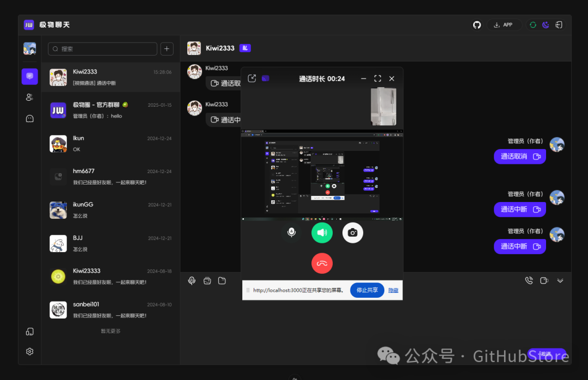Click the 发送 send button
The image size is (588, 380).
(x=547, y=354)
